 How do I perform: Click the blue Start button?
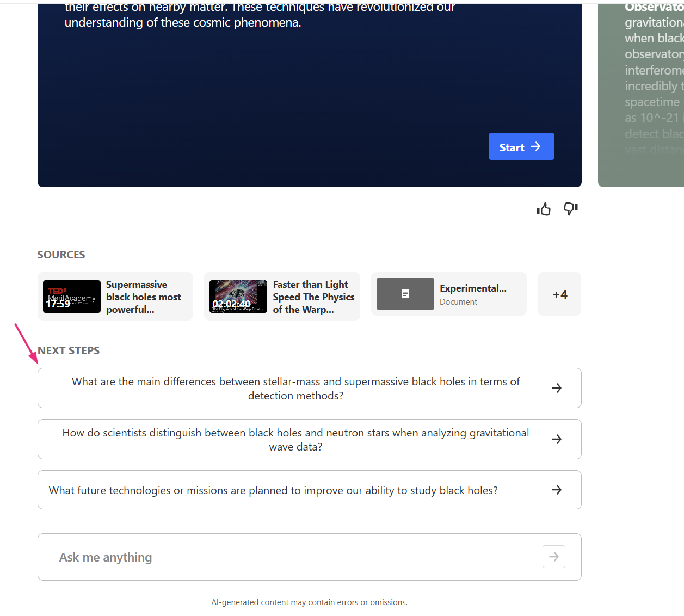coord(521,146)
